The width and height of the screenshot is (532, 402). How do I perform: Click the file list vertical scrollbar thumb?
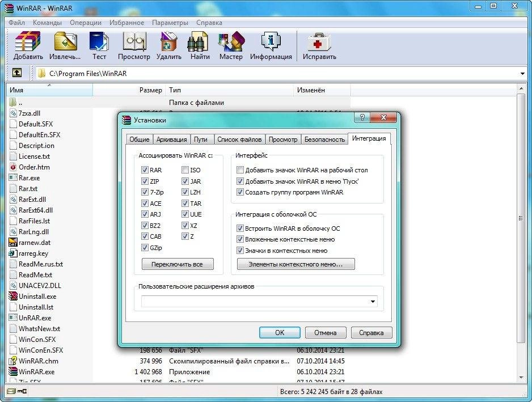(x=521, y=218)
